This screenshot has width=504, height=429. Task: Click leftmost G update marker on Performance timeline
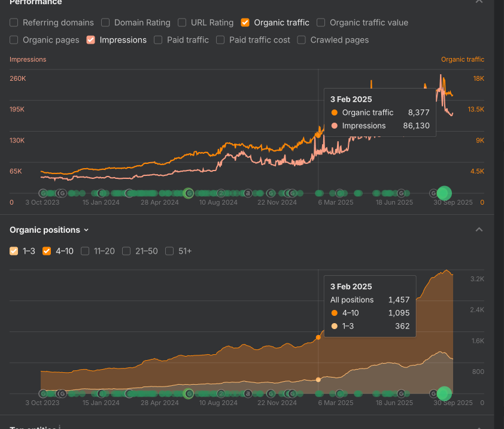coord(43,193)
